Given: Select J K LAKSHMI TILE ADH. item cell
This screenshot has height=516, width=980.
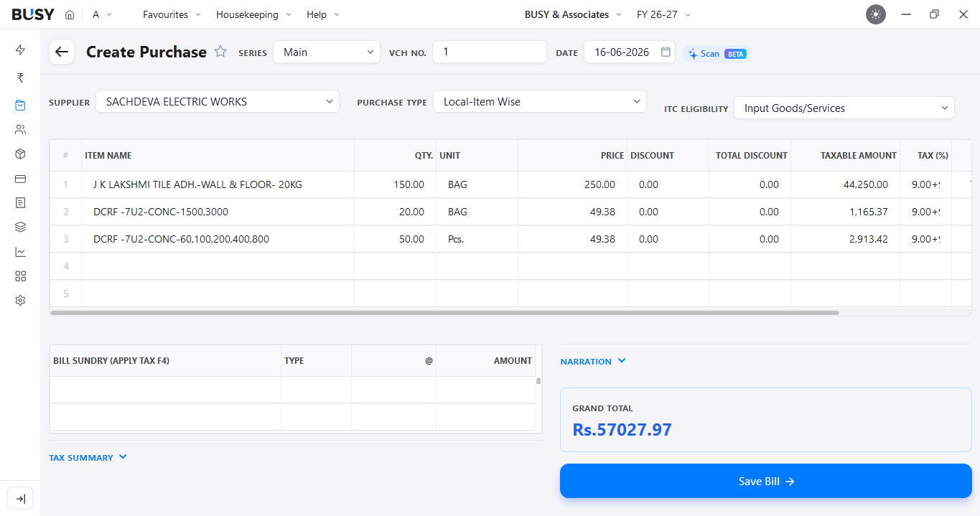Looking at the screenshot, I should pos(218,184).
